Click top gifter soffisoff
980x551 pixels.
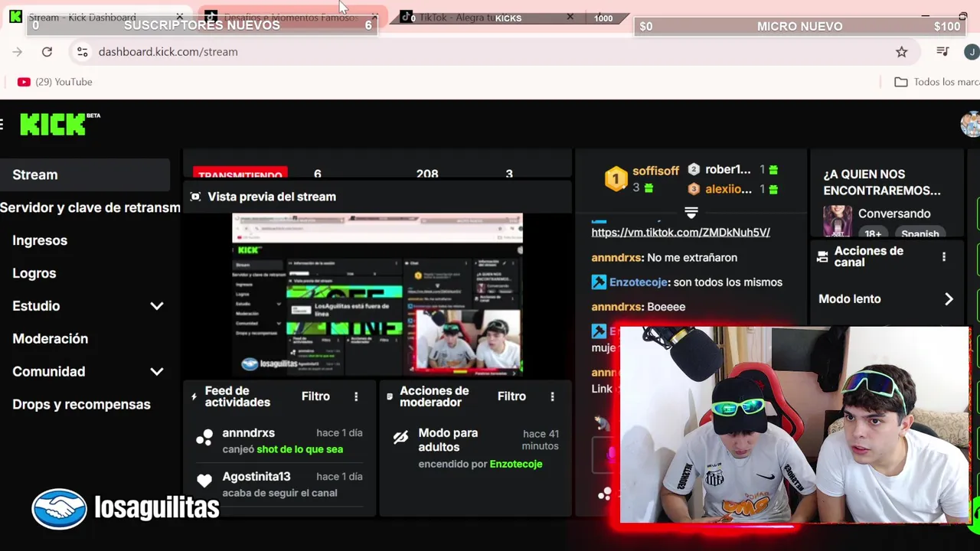(x=655, y=171)
